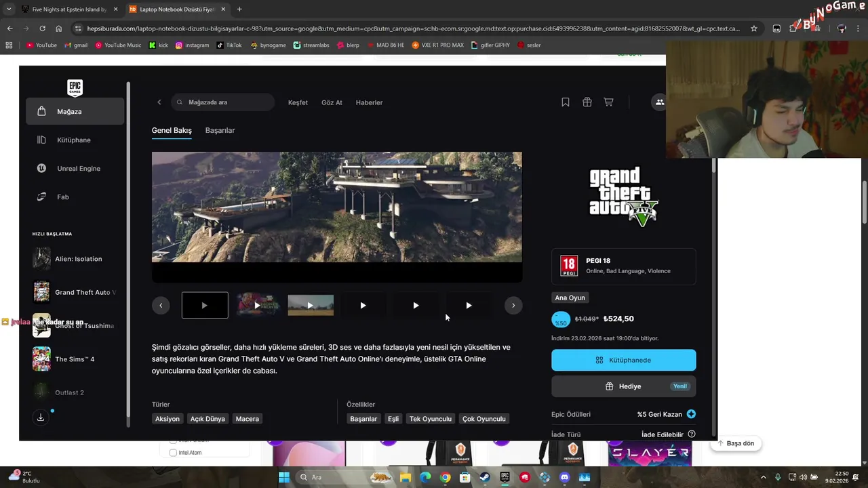Click the Mağazada ara search field
Image resolution: width=868 pixels, height=488 pixels.
(222, 102)
